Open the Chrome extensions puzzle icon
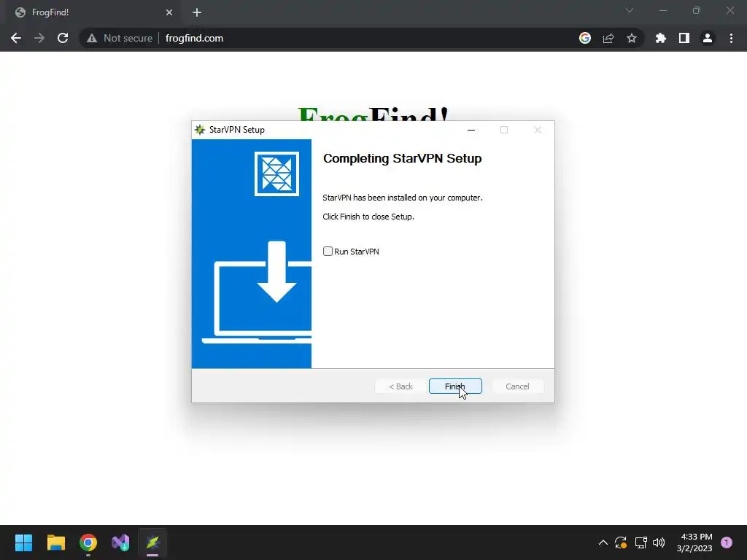 pyautogui.click(x=661, y=38)
